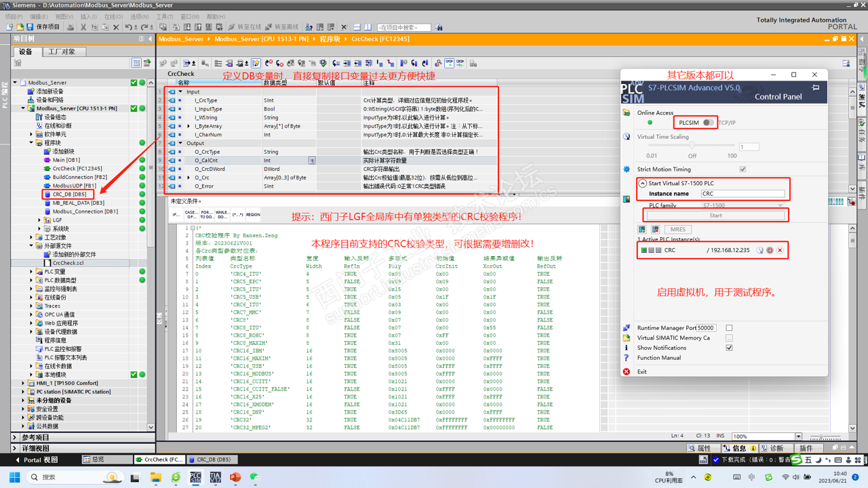The height and width of the screenshot is (488, 868).
Task: Click the Windows taskbar search box
Action: (76, 477)
